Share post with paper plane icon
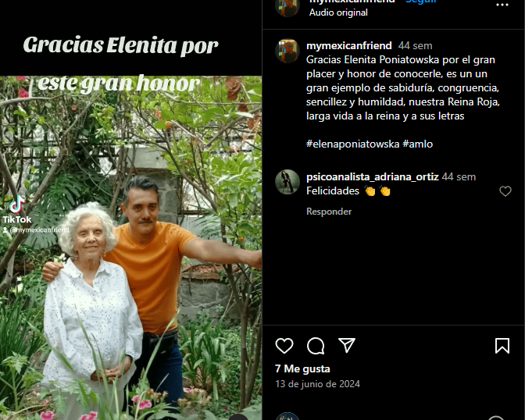Image resolution: width=525 pixels, height=420 pixels. point(347,345)
